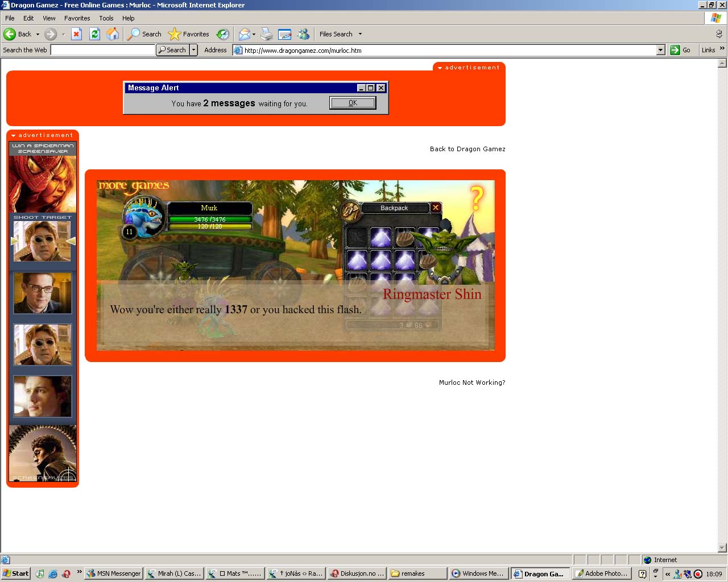
Task: Open the Address bar history dropdown
Action: click(660, 50)
